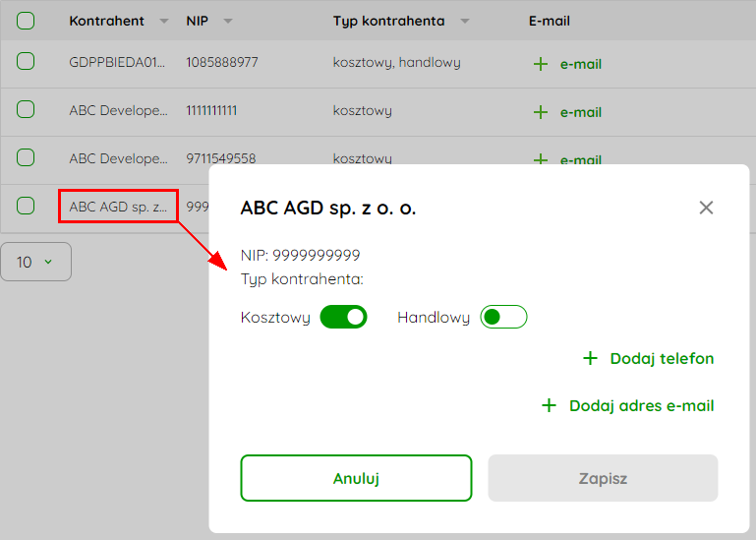Toggle off the Kosztowy switch

343,317
